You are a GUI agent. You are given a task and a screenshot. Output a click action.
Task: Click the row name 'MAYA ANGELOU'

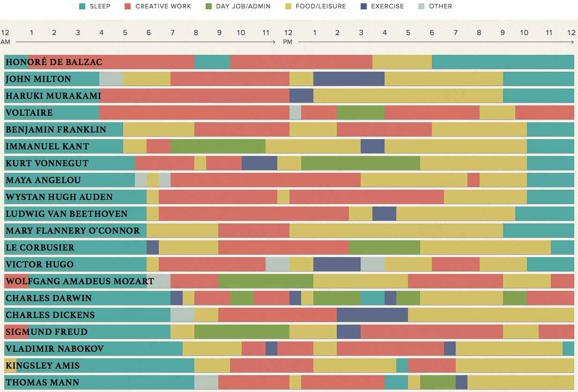tap(43, 180)
